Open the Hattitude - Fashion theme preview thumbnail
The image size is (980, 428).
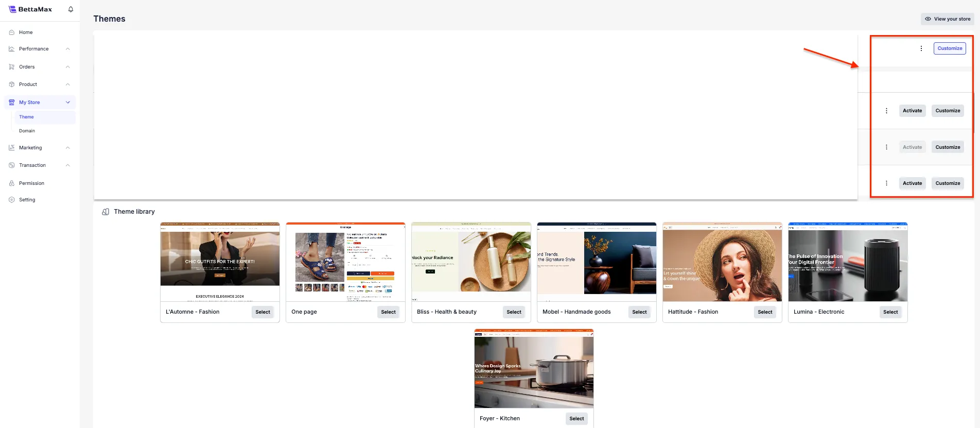[722, 263]
